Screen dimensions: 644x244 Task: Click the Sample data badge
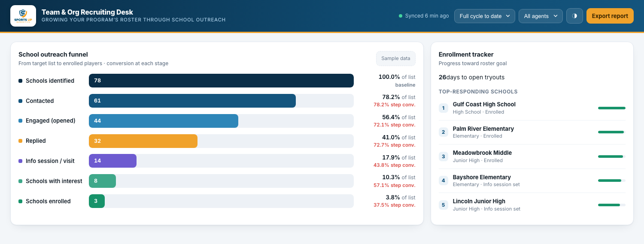point(396,58)
